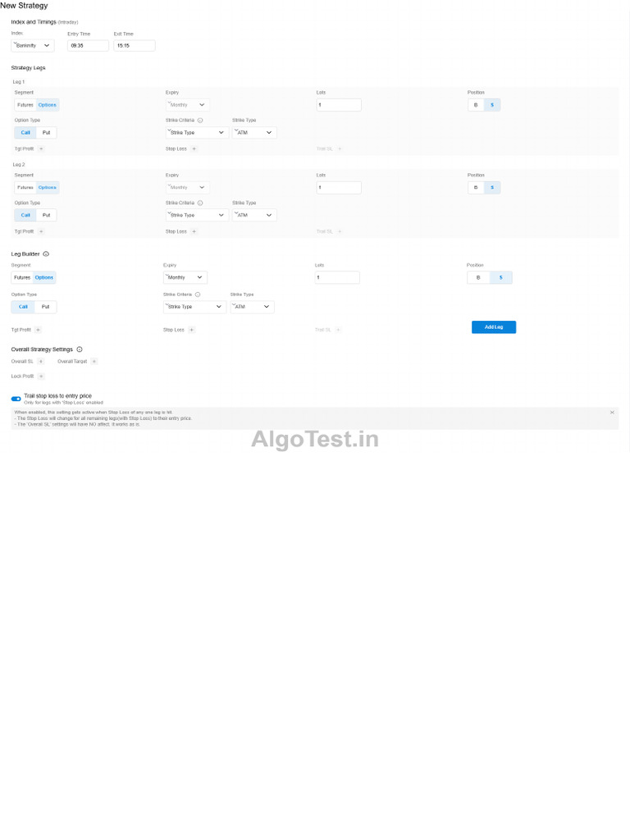Click the Add Leg button
The height and width of the screenshot is (840, 630).
tap(494, 327)
